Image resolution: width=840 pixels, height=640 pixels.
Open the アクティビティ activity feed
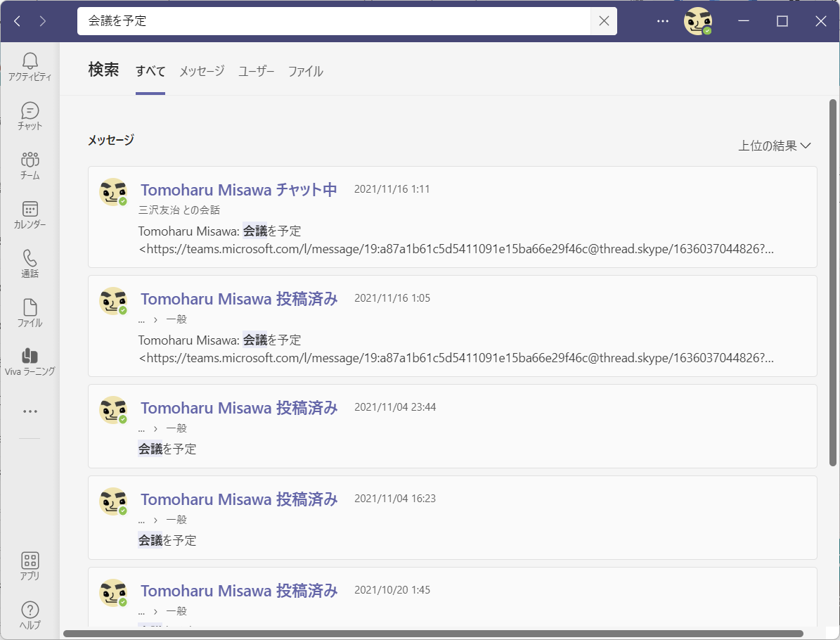tap(30, 67)
